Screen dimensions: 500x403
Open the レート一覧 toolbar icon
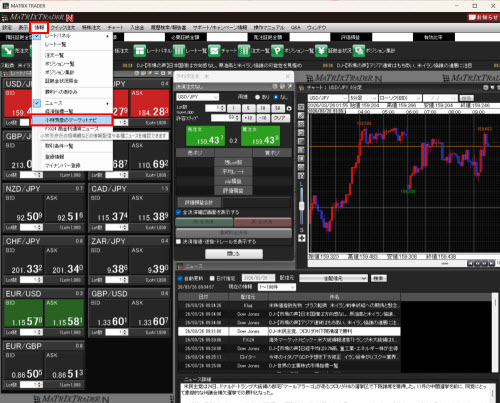coord(179,51)
